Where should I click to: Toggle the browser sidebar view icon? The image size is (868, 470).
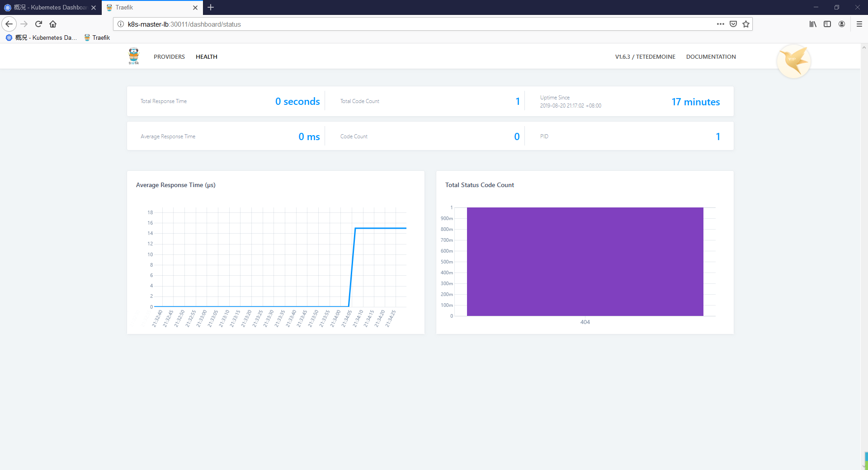(x=827, y=24)
